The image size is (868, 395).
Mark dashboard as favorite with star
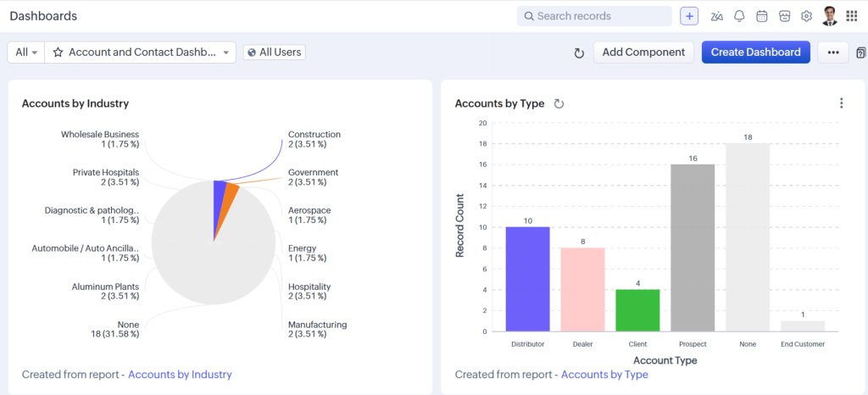58,53
